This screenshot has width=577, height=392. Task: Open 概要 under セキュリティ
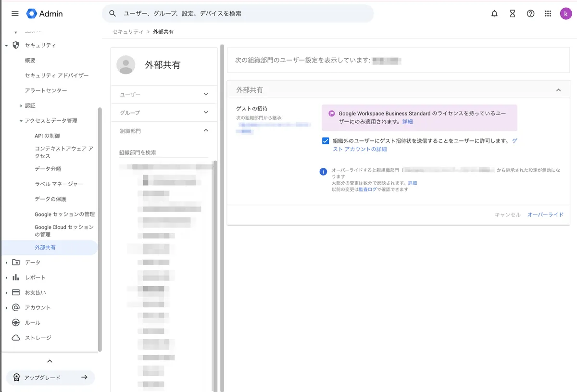click(30, 61)
